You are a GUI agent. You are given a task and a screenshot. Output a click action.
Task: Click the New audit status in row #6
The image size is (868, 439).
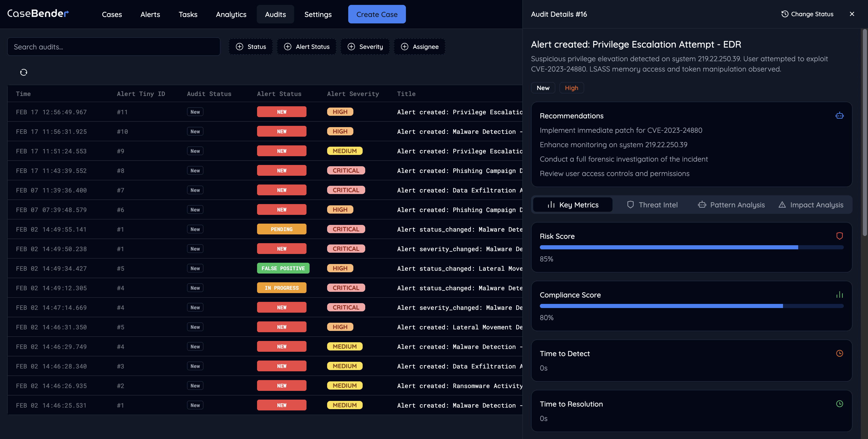(x=195, y=210)
